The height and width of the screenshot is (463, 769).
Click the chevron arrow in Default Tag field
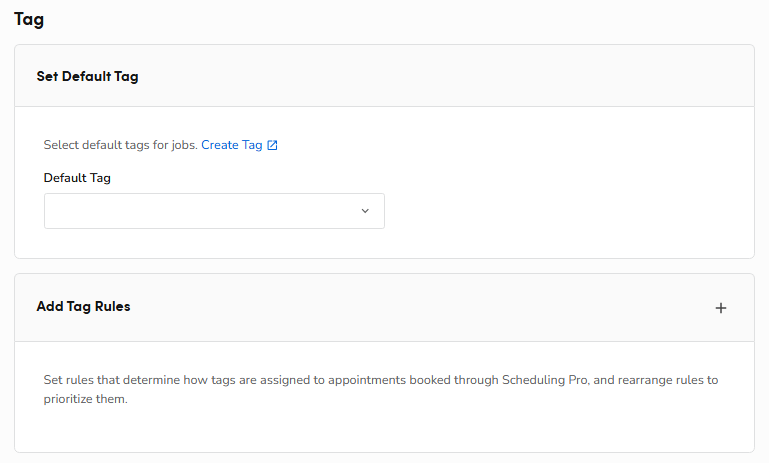(365, 211)
